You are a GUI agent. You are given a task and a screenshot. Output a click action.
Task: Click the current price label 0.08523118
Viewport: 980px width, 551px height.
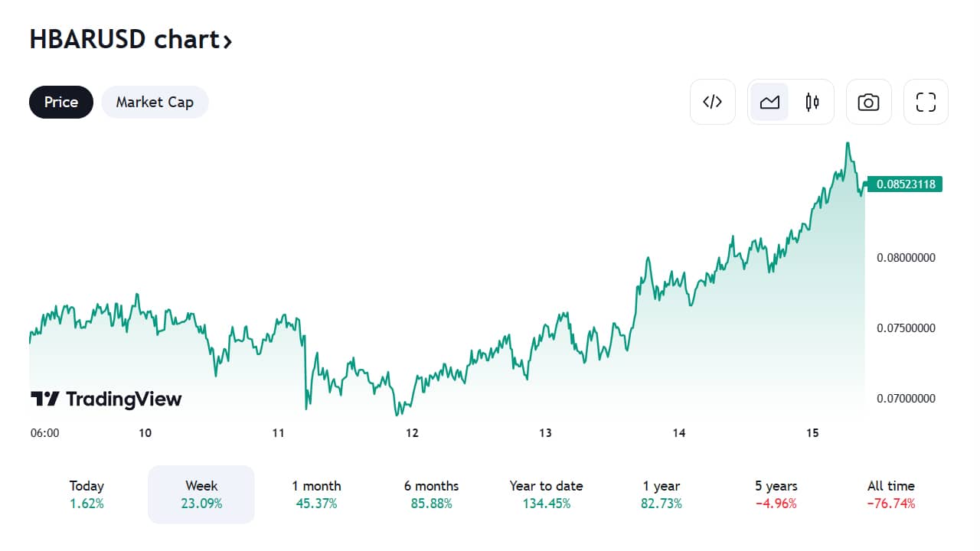click(906, 184)
